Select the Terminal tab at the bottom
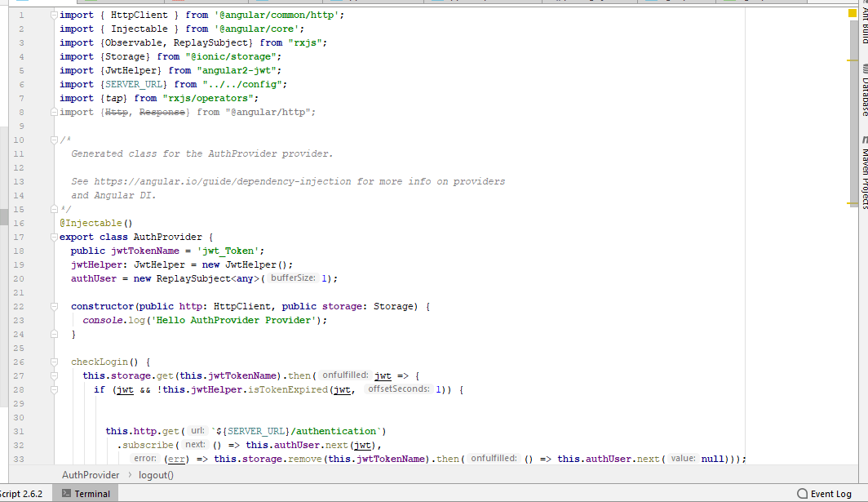 pyautogui.click(x=92, y=493)
